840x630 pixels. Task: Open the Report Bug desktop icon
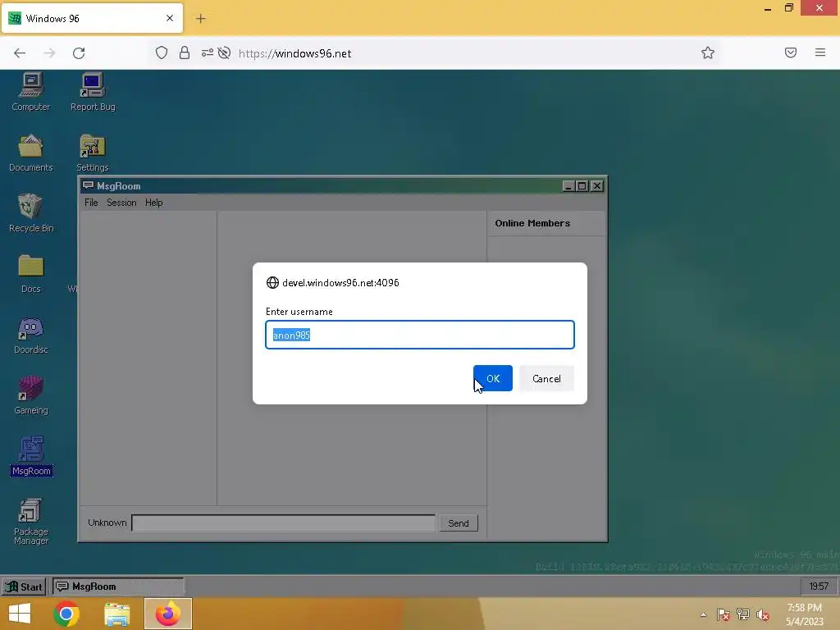[x=93, y=92]
